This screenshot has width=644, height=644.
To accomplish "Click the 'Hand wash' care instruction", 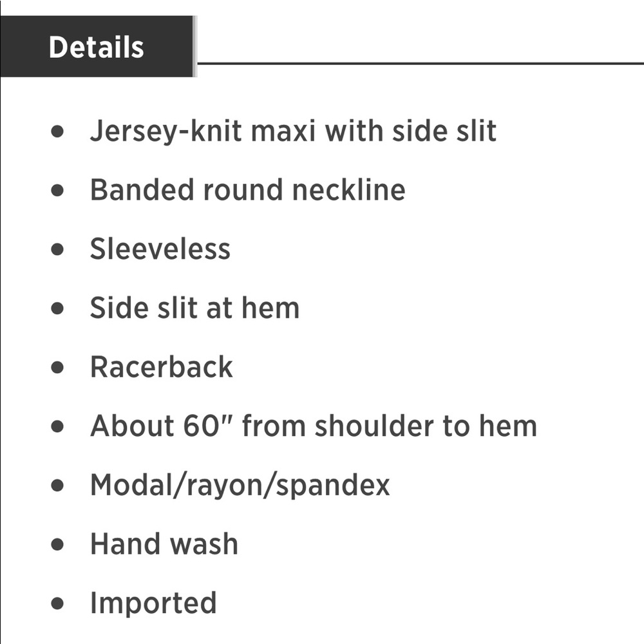I will 164,544.
